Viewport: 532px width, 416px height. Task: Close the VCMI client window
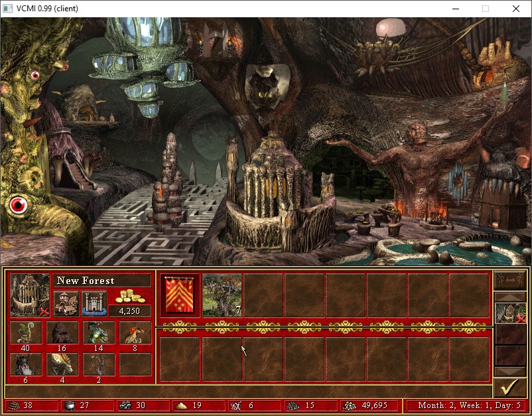click(x=516, y=9)
